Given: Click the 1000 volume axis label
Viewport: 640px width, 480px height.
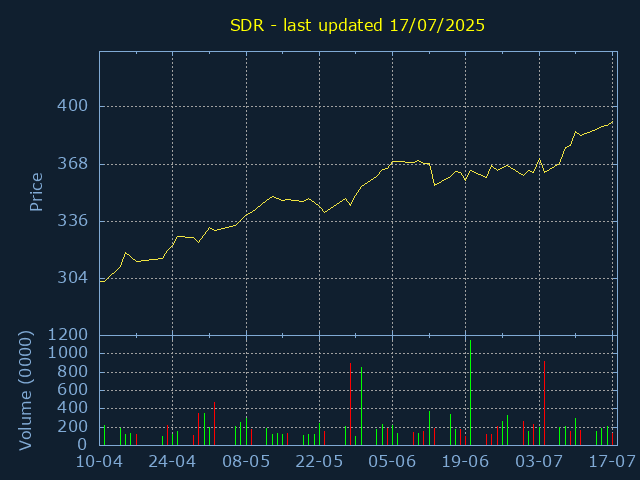Looking at the screenshot, I should (68, 353).
